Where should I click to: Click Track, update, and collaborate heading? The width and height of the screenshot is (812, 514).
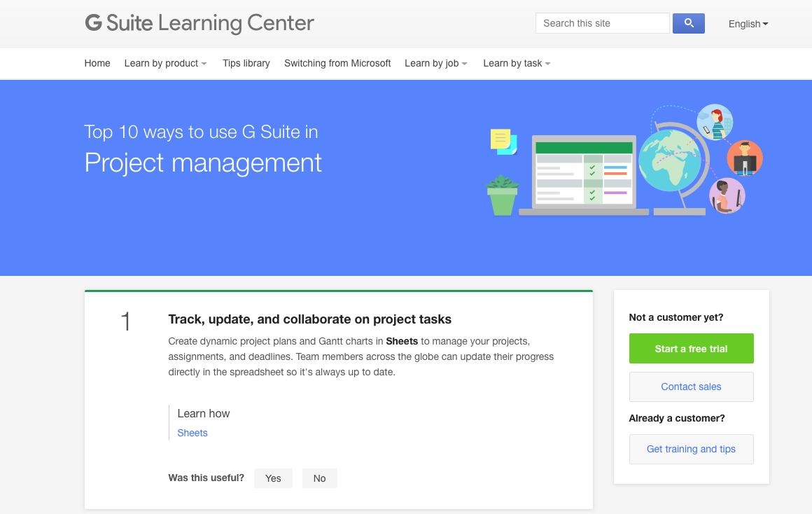pyautogui.click(x=309, y=319)
